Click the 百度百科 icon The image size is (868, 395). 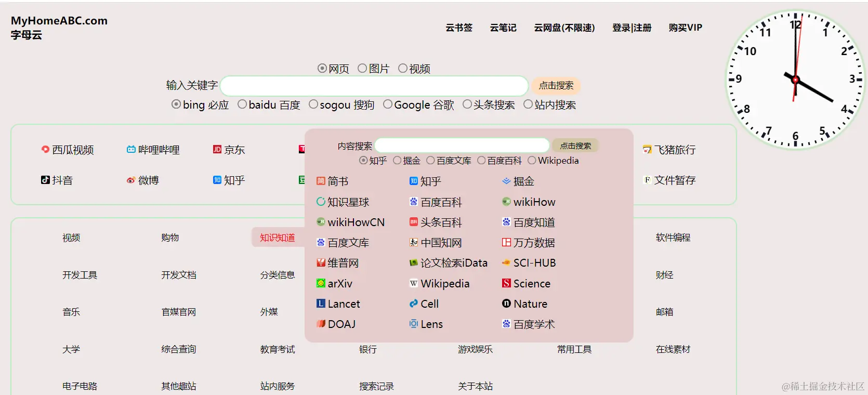pos(414,202)
